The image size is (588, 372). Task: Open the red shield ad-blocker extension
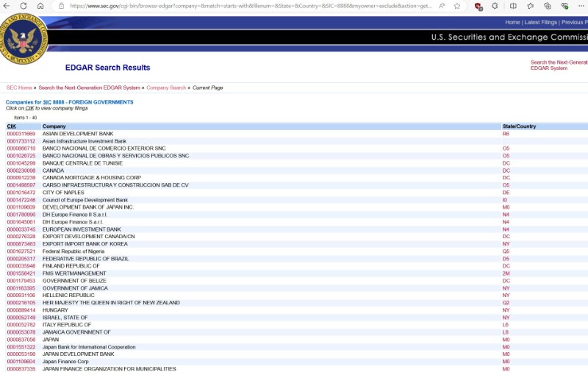point(478,6)
